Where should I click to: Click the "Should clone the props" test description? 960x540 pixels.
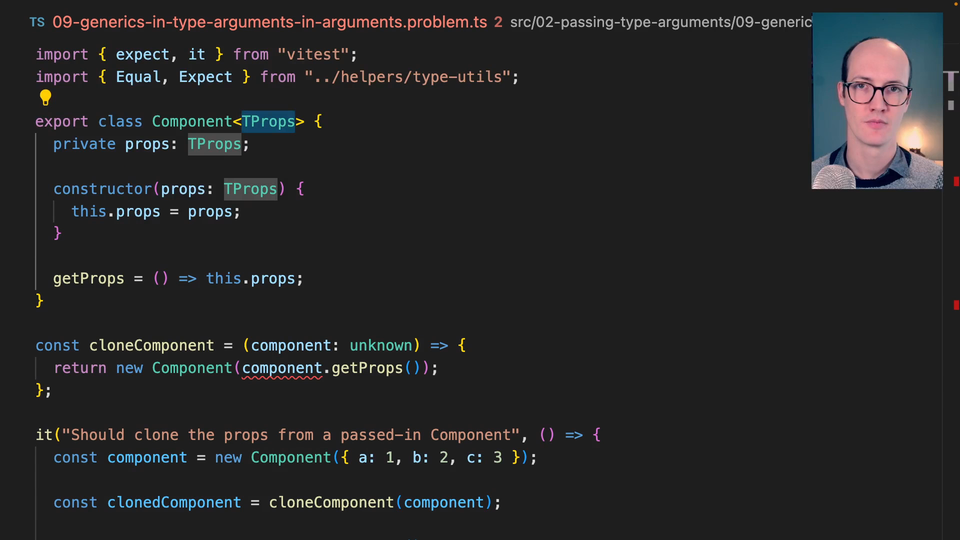point(290,435)
